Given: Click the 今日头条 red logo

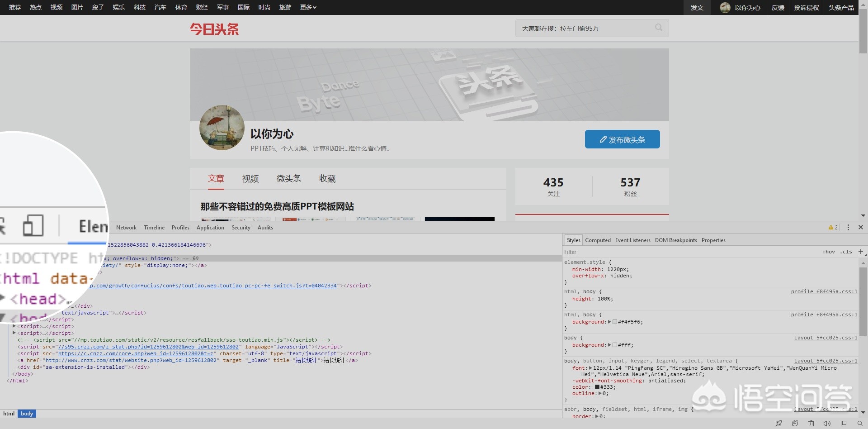Looking at the screenshot, I should tap(214, 29).
